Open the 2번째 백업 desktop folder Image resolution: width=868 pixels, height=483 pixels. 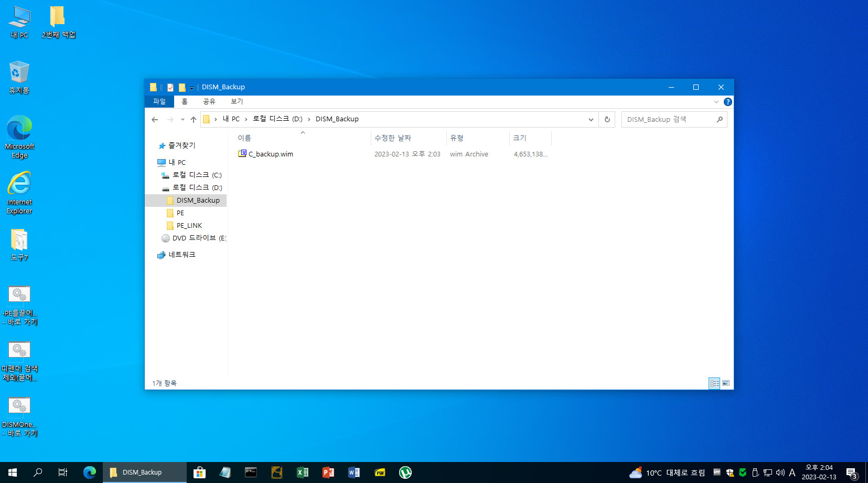58,22
